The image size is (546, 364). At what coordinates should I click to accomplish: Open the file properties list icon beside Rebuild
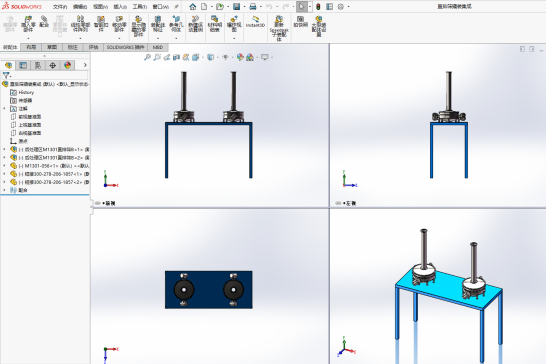(329, 6)
